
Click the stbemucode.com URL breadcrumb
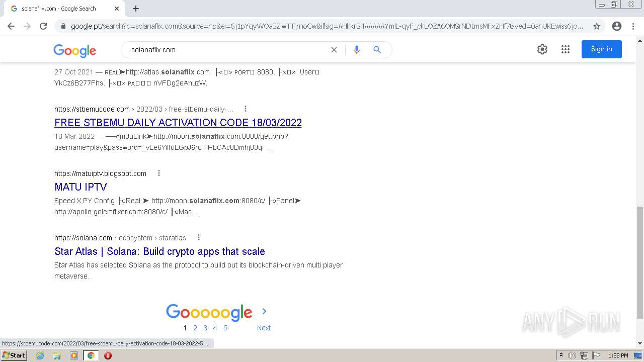click(x=143, y=109)
